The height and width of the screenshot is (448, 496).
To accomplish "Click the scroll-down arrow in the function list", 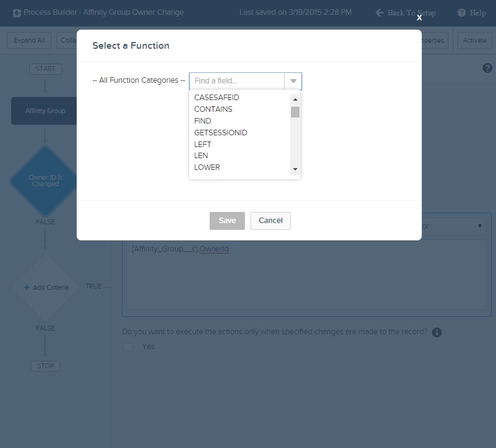I will click(296, 169).
